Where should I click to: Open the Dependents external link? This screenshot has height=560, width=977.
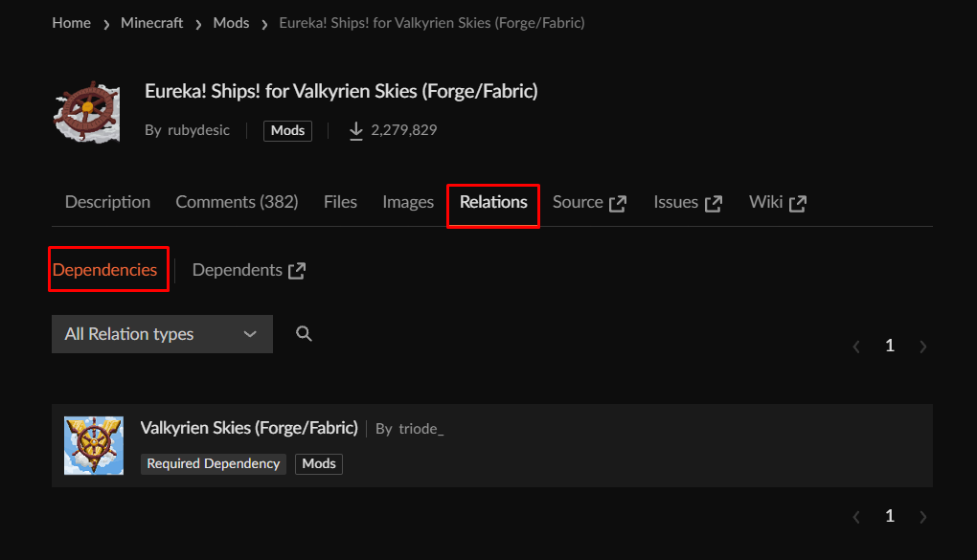pos(248,270)
